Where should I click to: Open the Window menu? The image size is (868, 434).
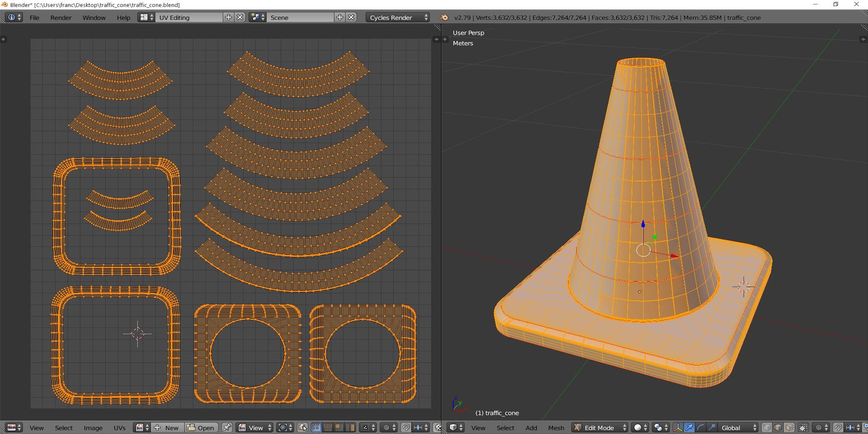click(x=94, y=18)
